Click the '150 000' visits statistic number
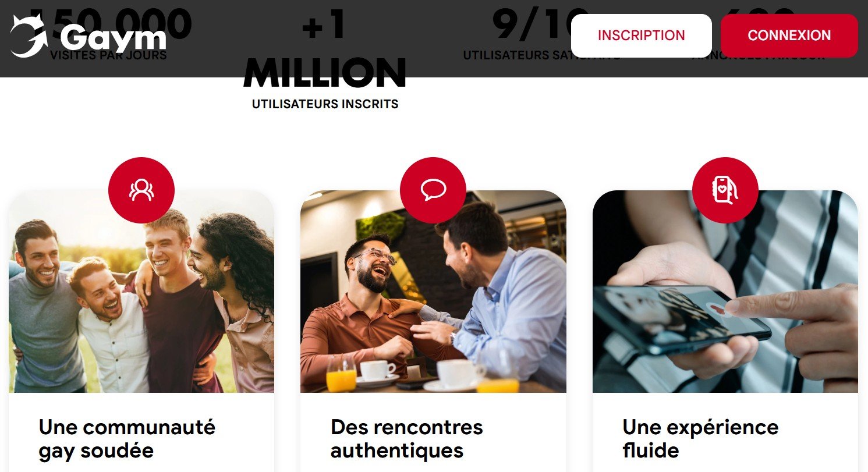Viewport: 868px width, 472px height. [x=109, y=24]
